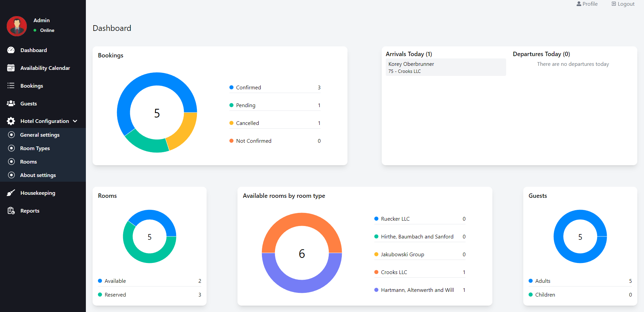Open Korey Oberbrunner's arrival entry
Screen dimensions: 644x312
coord(445,67)
